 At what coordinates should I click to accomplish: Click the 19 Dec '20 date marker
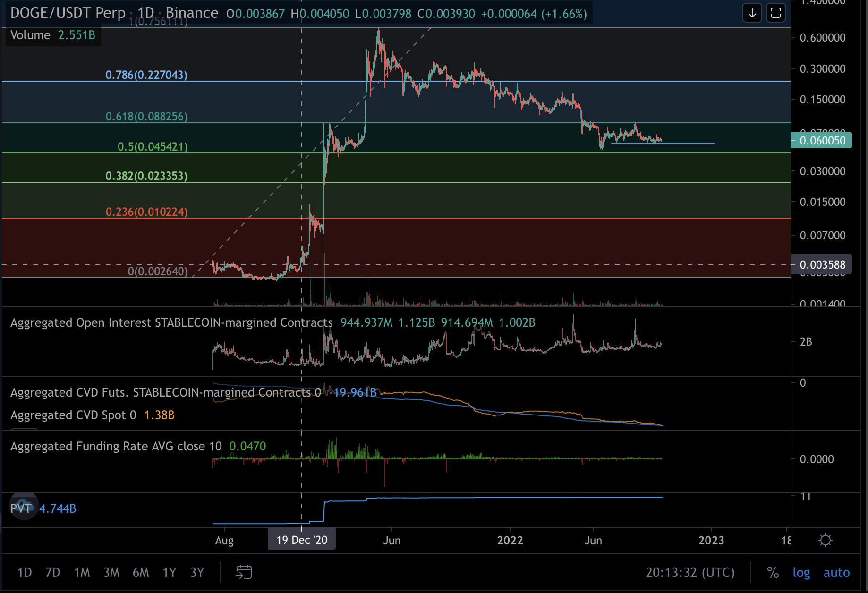coord(302,540)
